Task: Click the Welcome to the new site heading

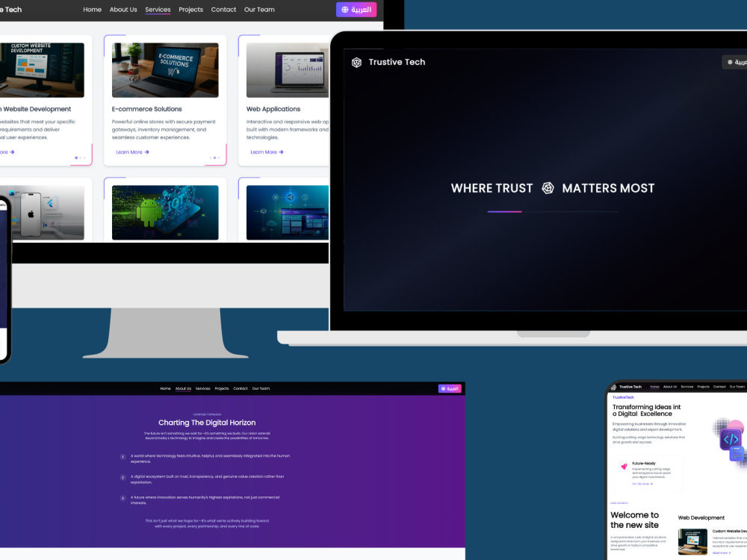Action: [634, 520]
